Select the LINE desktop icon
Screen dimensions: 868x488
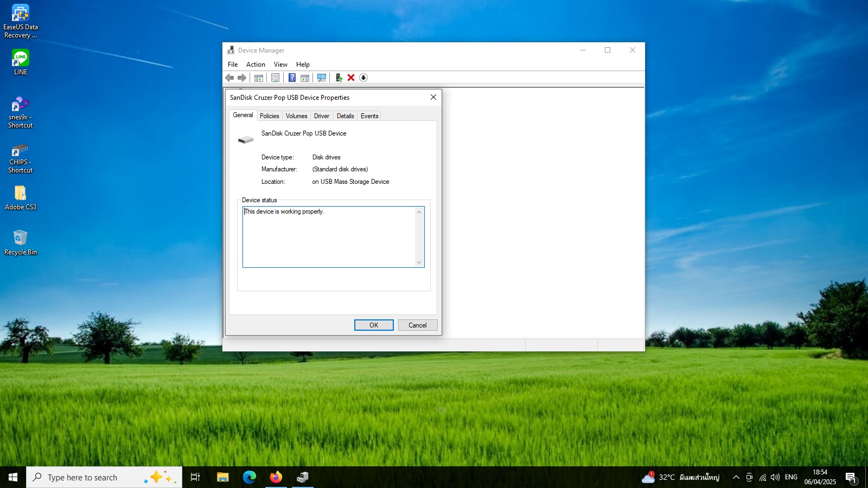21,62
